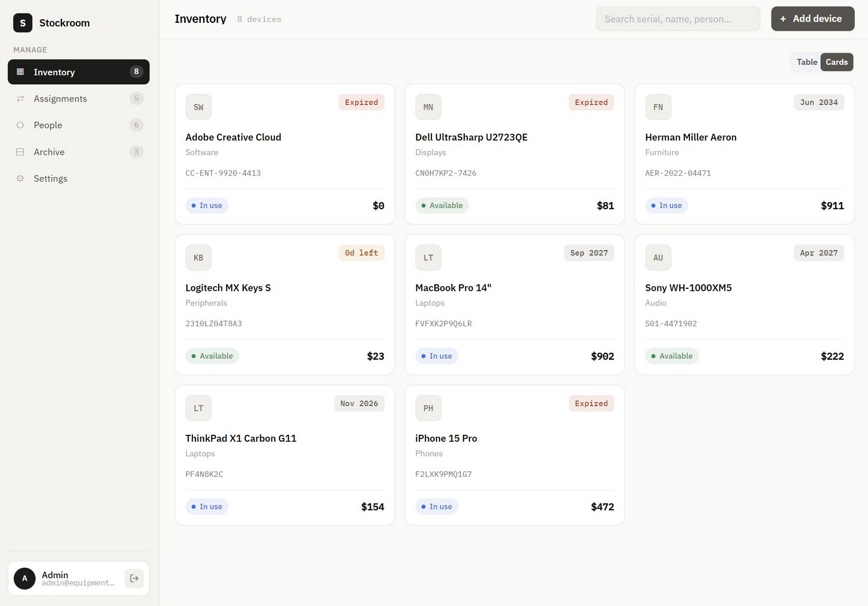Click serial number PF4N8K2C
The height and width of the screenshot is (606, 868).
pyautogui.click(x=204, y=474)
